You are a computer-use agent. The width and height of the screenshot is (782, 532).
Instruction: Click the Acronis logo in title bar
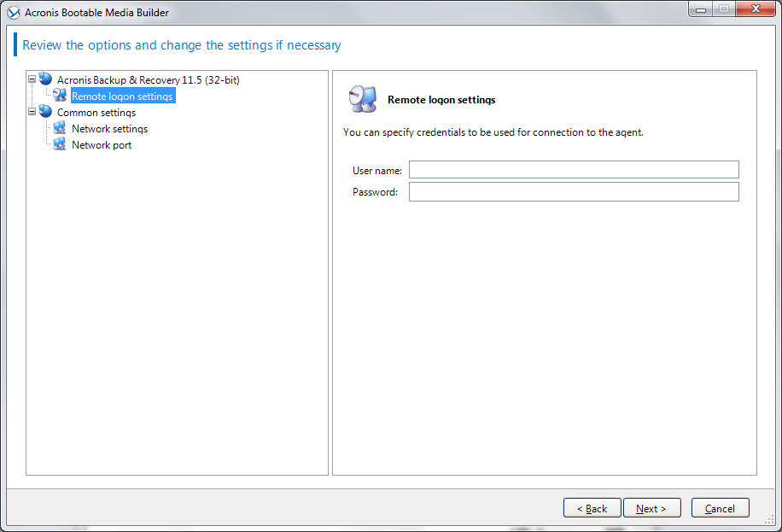(14, 13)
